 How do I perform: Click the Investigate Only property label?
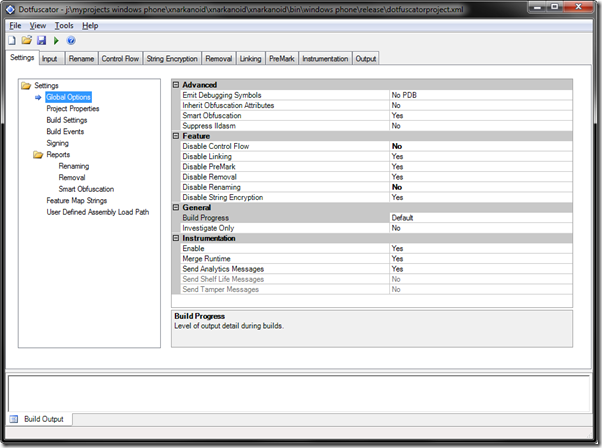click(x=208, y=228)
